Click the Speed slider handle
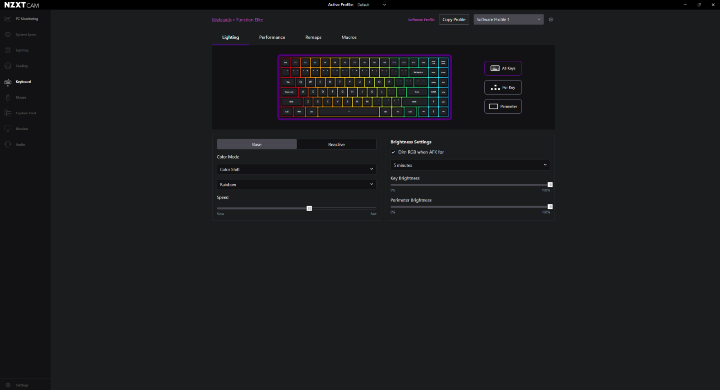Screen dimensions: 720x390 (309, 208)
